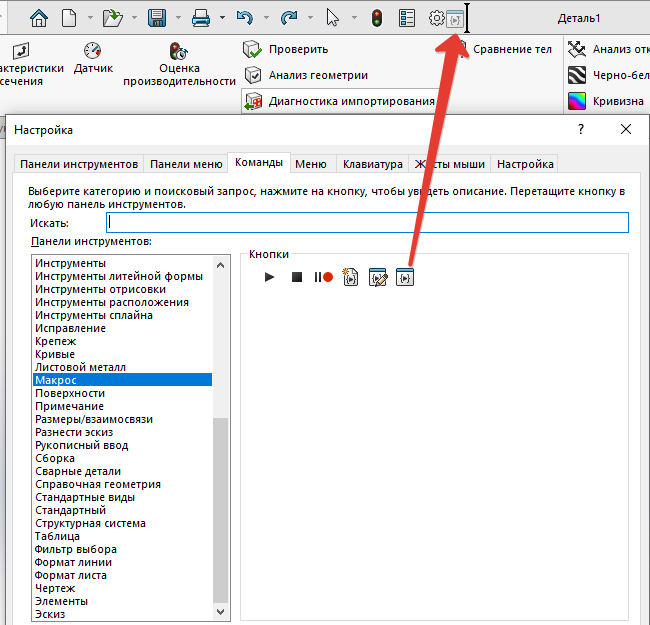The width and height of the screenshot is (650, 625).
Task: Open Сравнение тел tool
Action: [512, 49]
